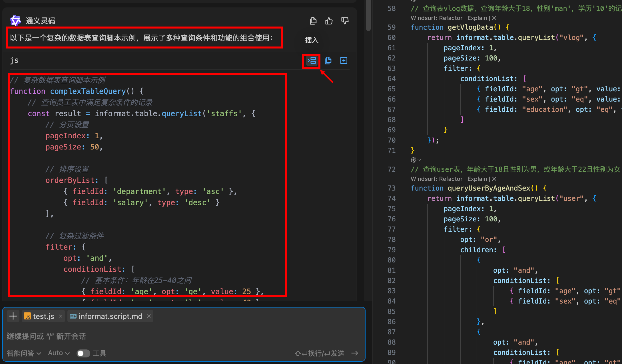This screenshot has width=622, height=364.
Task: Remove test.js from context
Action: pos(61,316)
